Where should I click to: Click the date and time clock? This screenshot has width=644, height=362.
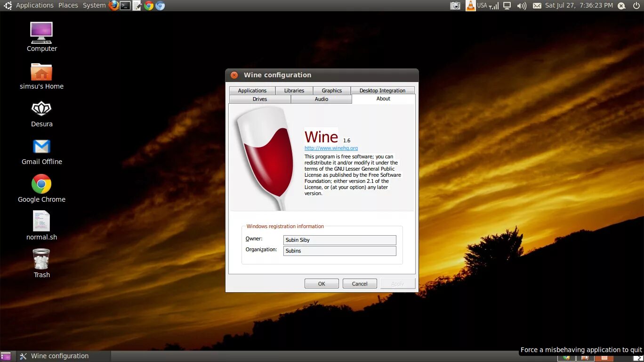[579, 5]
